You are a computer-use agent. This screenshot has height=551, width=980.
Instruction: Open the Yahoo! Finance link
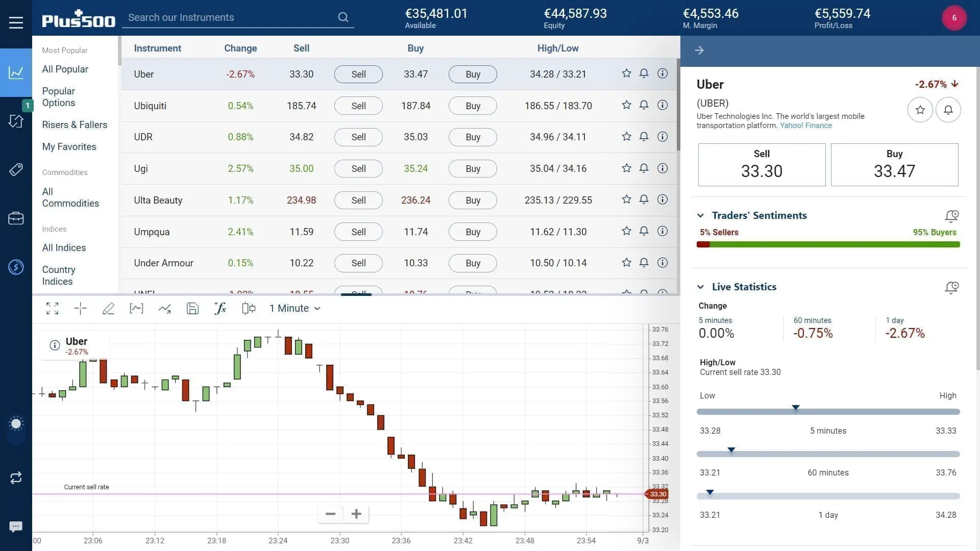coord(805,126)
